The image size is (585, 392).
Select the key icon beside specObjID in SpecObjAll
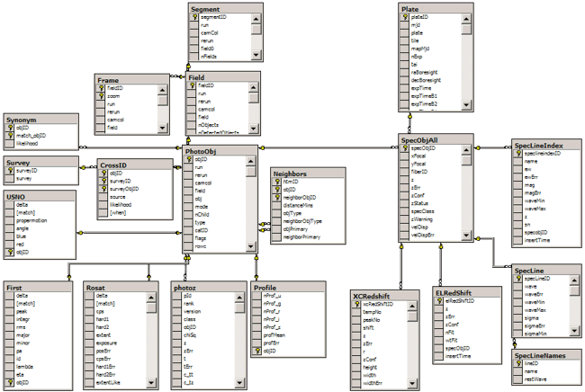404,147
